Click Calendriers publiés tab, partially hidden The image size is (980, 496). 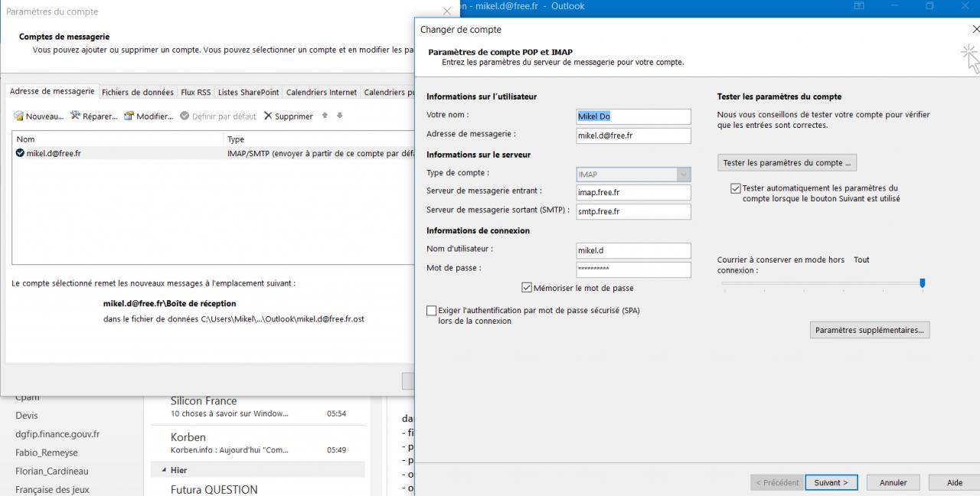point(388,92)
